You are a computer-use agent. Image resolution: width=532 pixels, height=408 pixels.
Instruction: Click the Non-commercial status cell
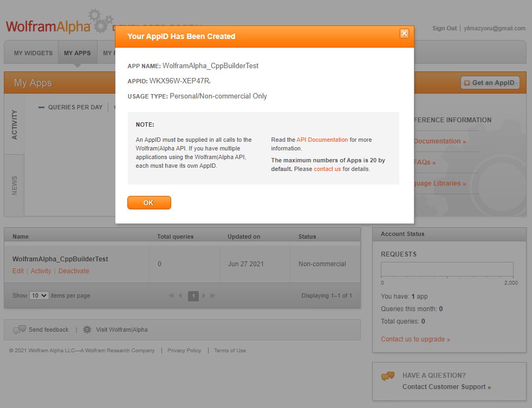tap(322, 264)
